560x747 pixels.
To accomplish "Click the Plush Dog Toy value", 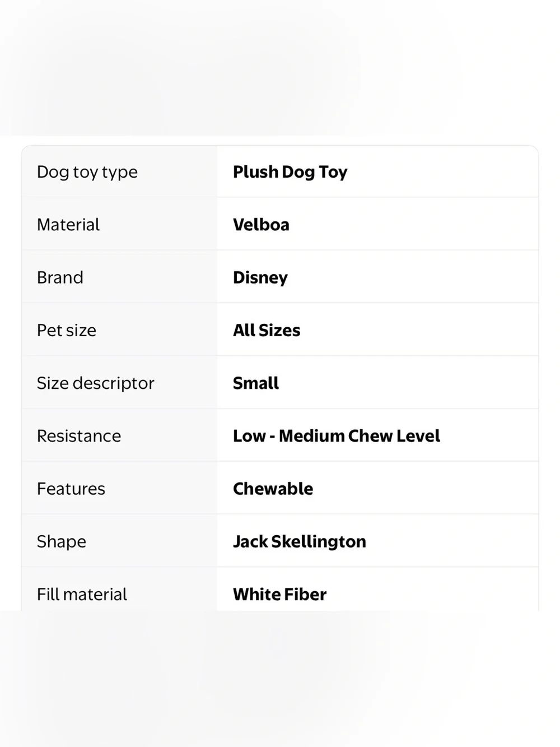I will pyautogui.click(x=290, y=172).
